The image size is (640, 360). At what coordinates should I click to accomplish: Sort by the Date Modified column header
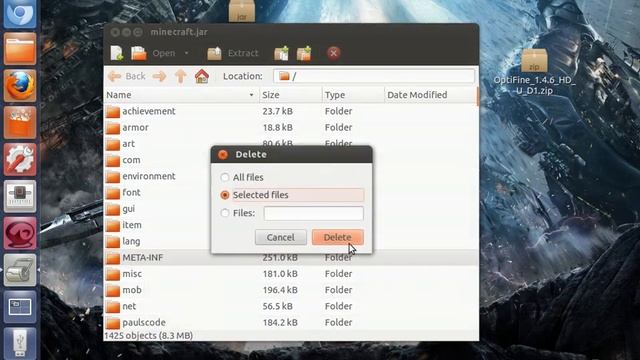431,95
